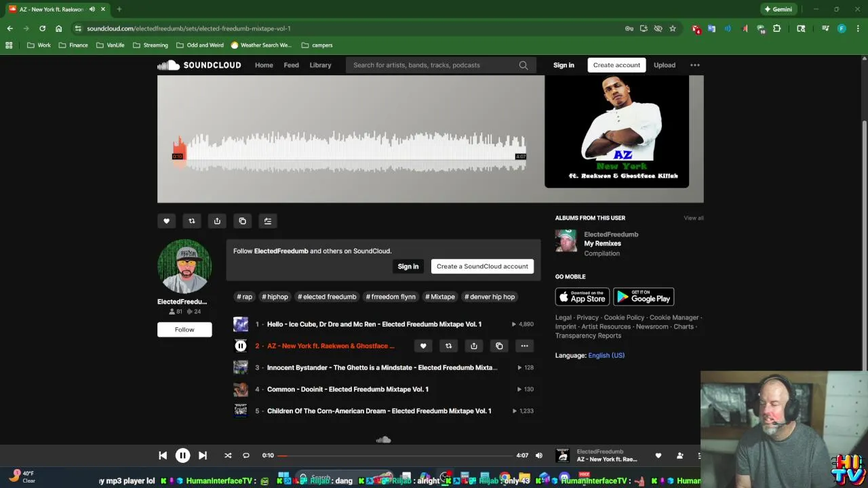Screen dimensions: 868x488
Task: Share the playlist with the share icon
Action: [217, 221]
